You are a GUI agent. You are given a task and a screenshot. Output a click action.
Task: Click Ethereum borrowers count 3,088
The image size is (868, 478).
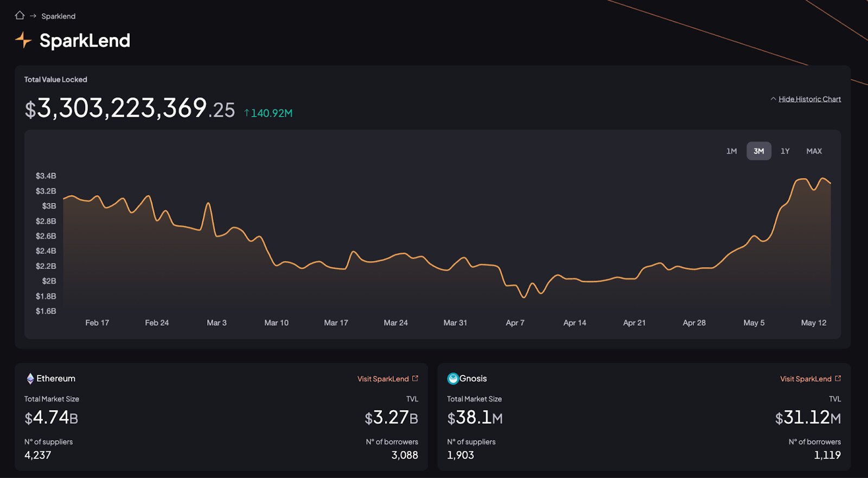[405, 455]
